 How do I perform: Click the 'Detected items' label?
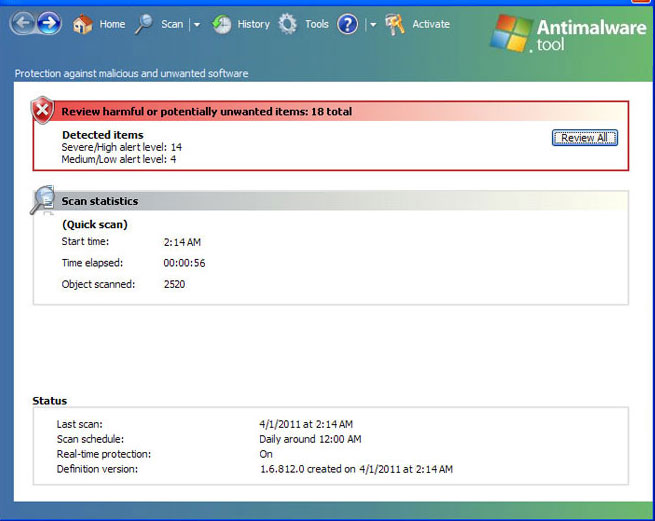point(103,135)
